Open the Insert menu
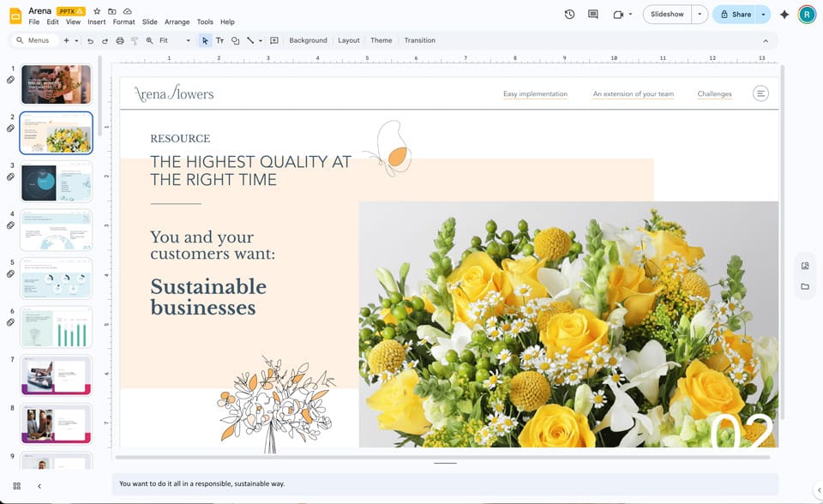This screenshot has width=823, height=504. point(96,22)
